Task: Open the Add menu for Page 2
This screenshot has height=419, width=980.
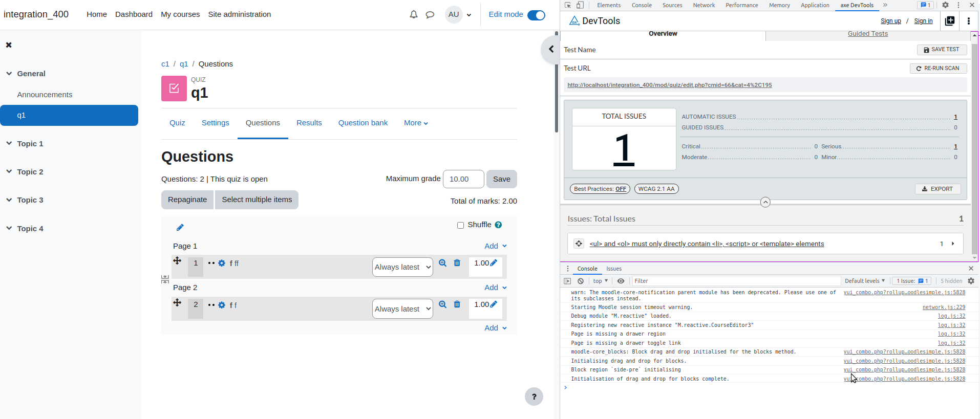Action: pyautogui.click(x=496, y=288)
